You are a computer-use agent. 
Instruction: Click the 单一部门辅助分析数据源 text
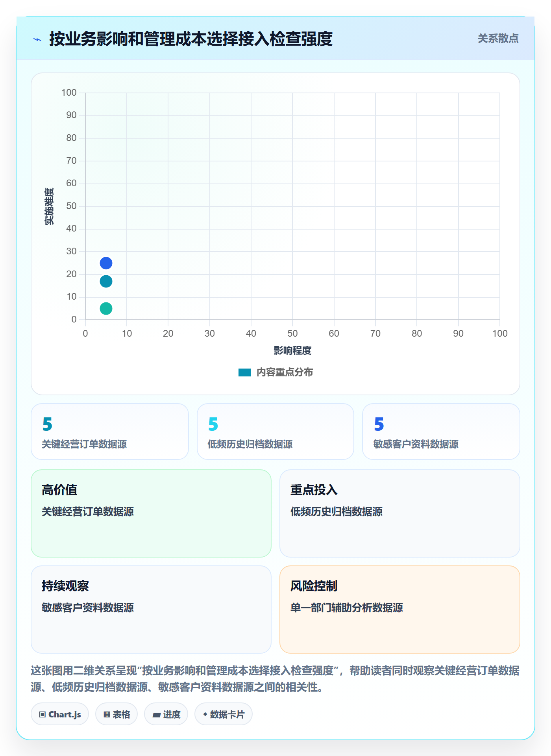pos(347,608)
